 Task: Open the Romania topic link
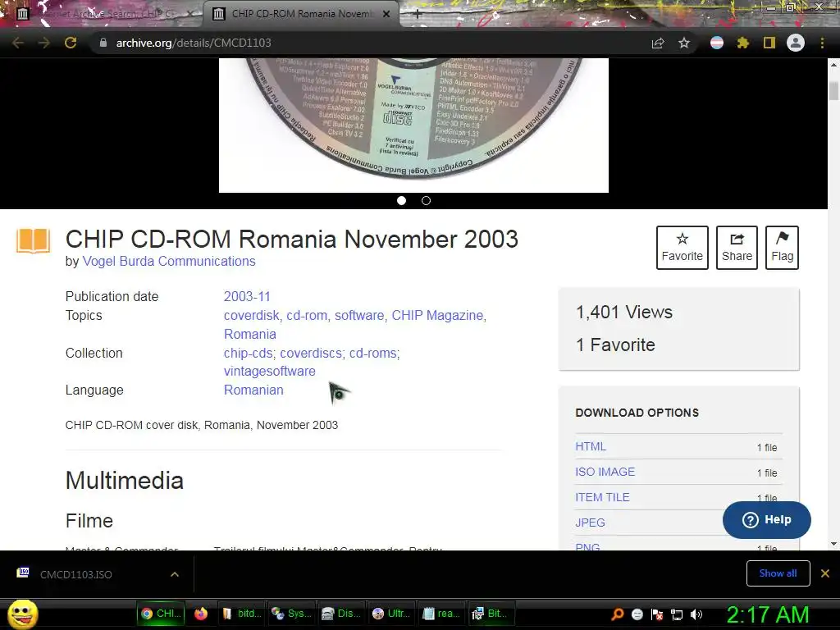pyautogui.click(x=249, y=334)
